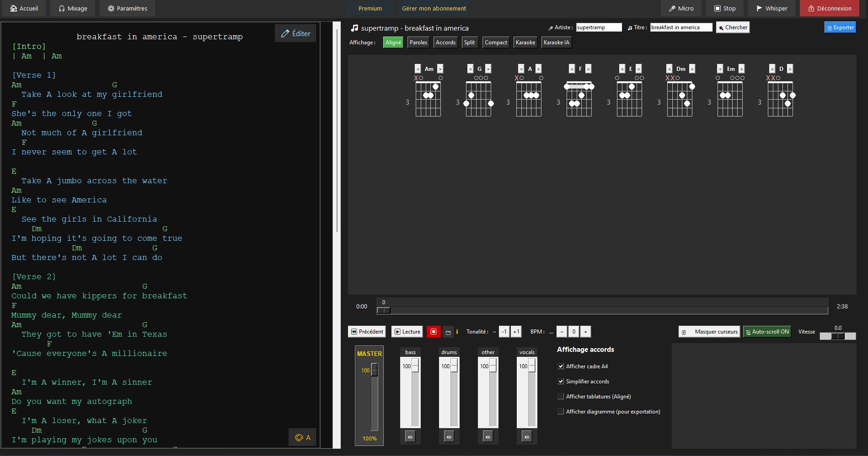Click the Vitesse speed slider
The width and height of the screenshot is (868, 456).
pyautogui.click(x=838, y=336)
